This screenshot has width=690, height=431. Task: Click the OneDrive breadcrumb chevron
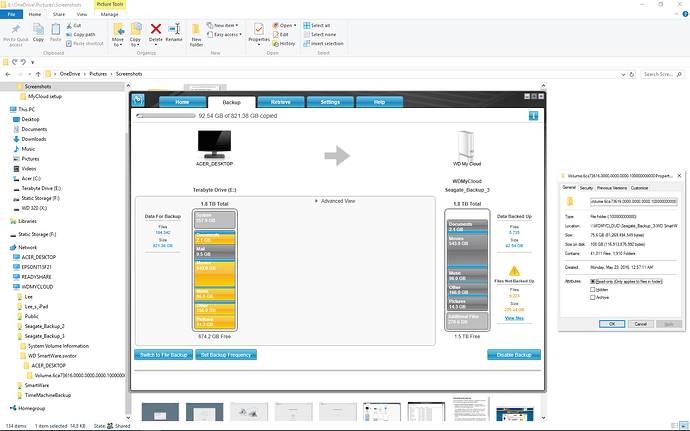click(85, 74)
